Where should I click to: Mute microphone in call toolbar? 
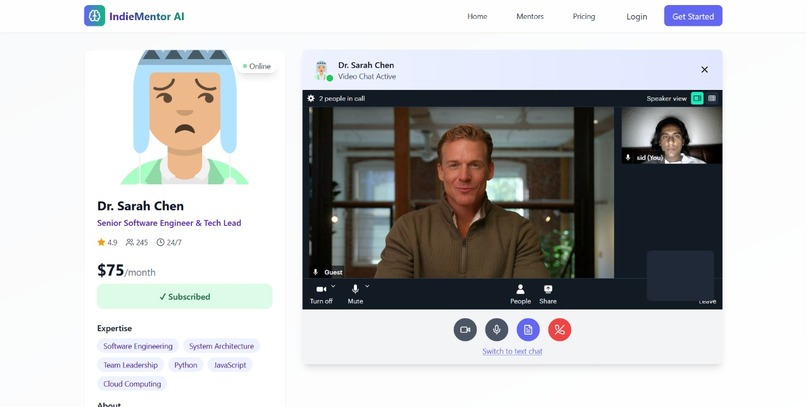[355, 294]
